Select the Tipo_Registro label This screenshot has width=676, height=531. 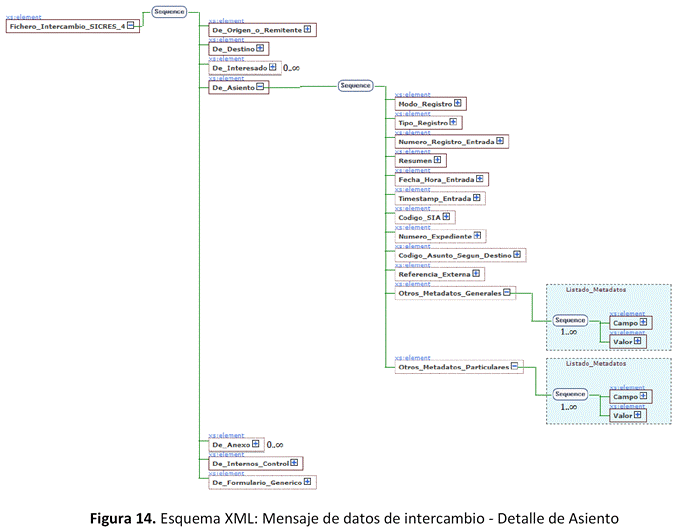[423, 123]
